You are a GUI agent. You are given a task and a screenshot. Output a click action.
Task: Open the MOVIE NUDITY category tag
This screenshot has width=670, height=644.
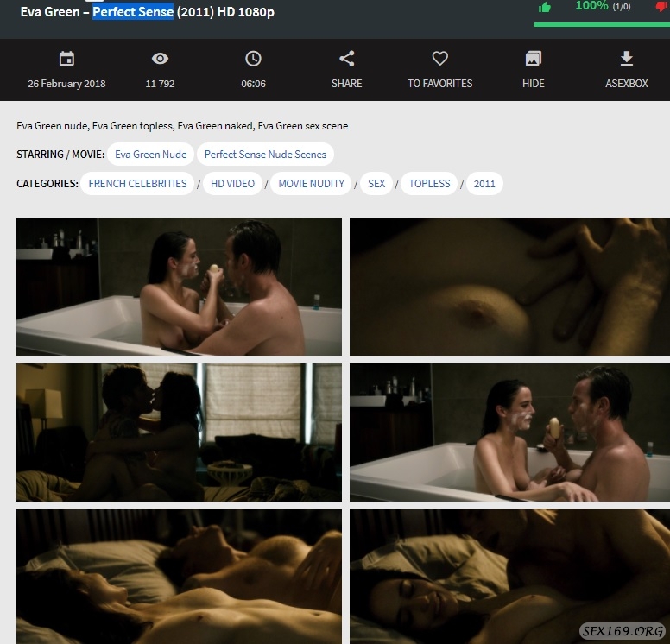311,184
